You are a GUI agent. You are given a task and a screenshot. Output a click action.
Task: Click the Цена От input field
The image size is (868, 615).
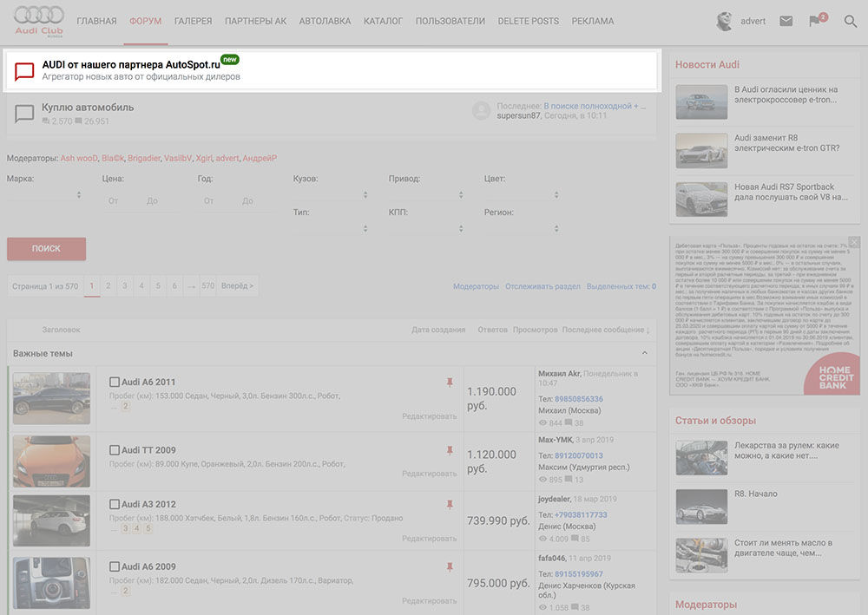[122, 200]
